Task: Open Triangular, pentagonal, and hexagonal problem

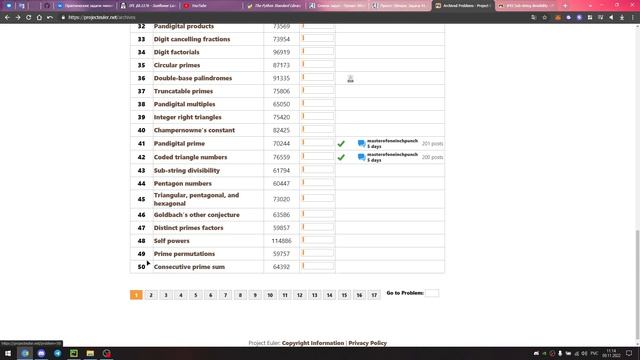Action: tap(196, 199)
